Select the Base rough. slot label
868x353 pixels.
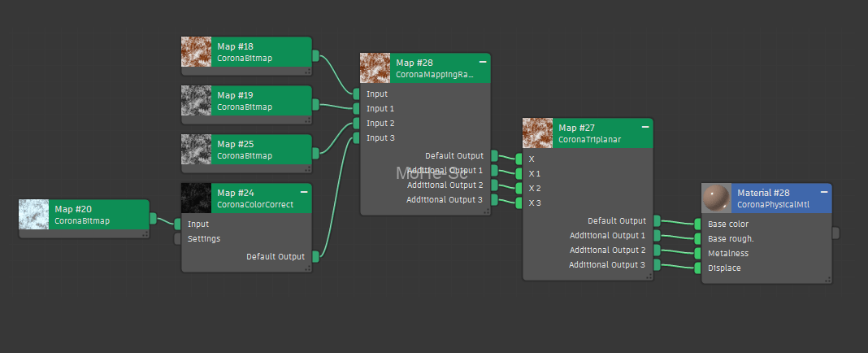pos(731,238)
